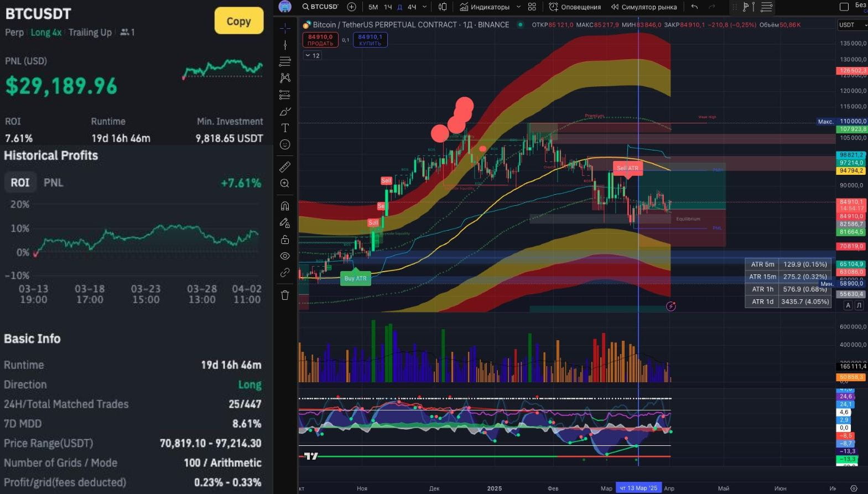Open the indicator templates grid
The height and width of the screenshot is (494, 868).
532,7
